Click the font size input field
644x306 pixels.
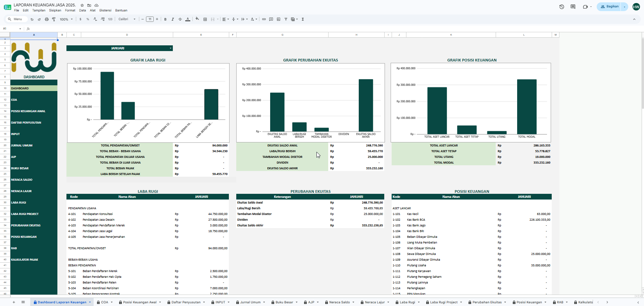[x=150, y=19]
